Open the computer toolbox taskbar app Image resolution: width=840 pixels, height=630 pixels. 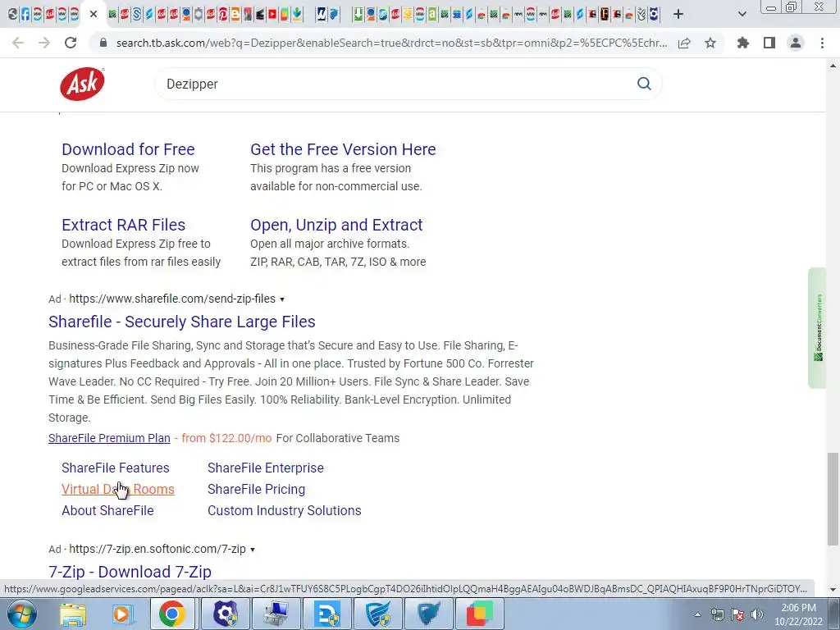tap(276, 614)
